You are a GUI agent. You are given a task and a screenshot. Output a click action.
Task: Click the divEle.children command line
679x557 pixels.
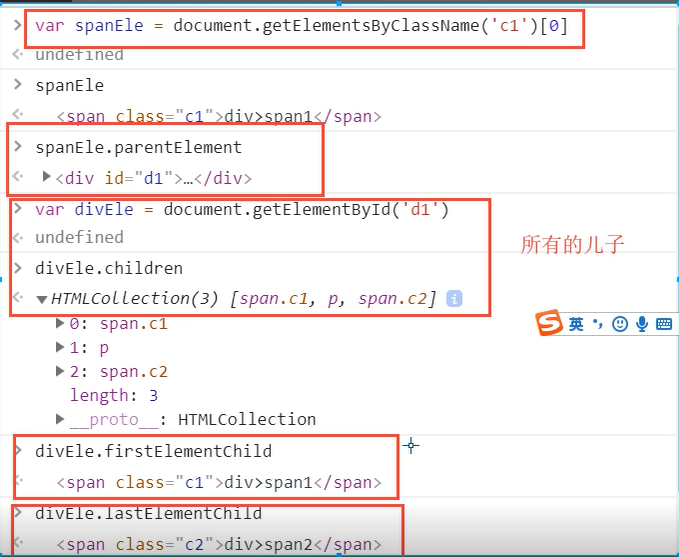coord(108,268)
